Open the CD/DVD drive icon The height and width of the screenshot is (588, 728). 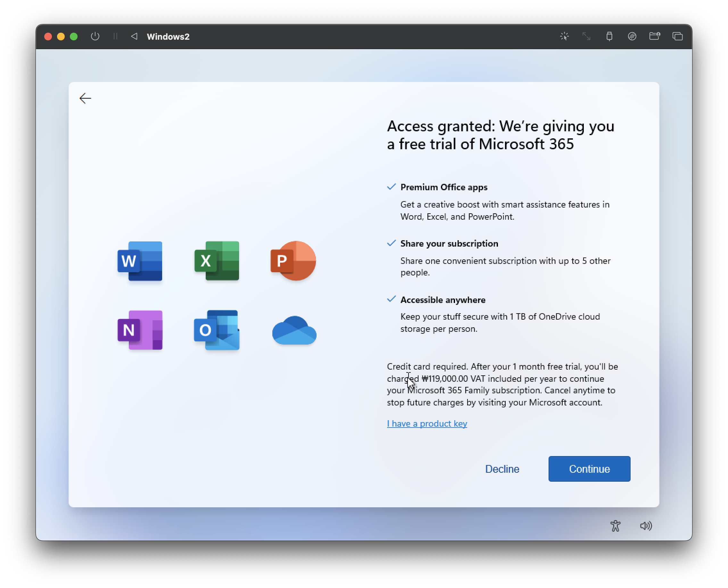click(x=632, y=36)
